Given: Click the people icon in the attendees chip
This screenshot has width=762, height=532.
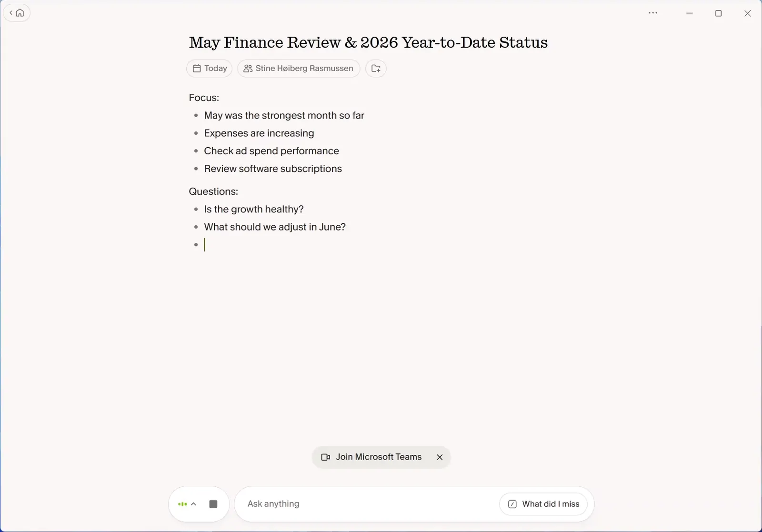Looking at the screenshot, I should (248, 69).
